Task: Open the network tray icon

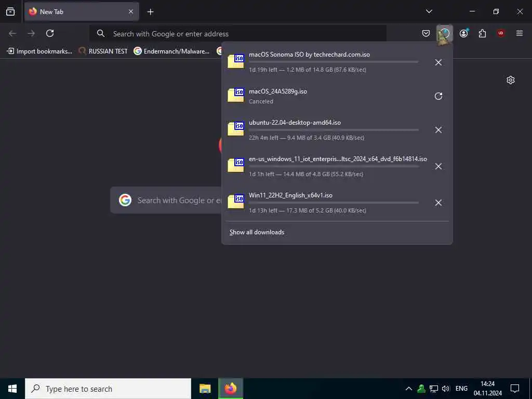Action: coord(434,389)
